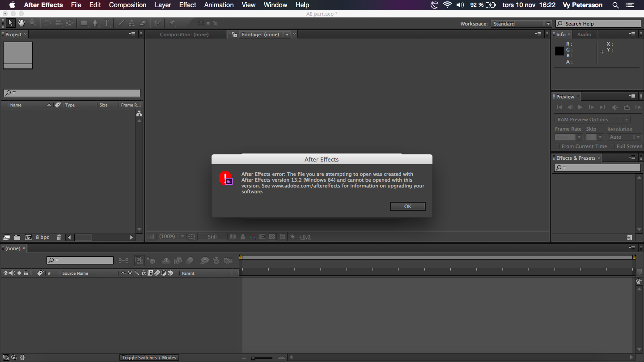Delete selected project items with trash icon

pyautogui.click(x=59, y=238)
